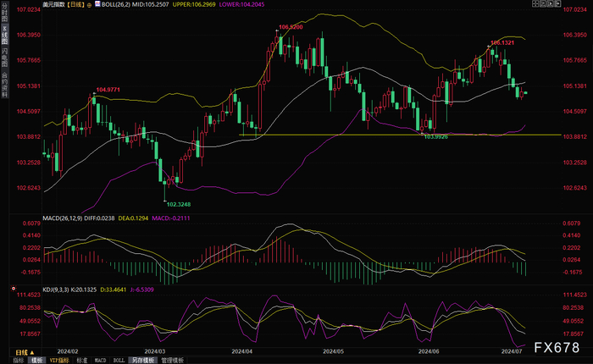The width and height of the screenshot is (593, 364).
Task: Click the 106.5200 high price marker
Action: tap(291, 27)
